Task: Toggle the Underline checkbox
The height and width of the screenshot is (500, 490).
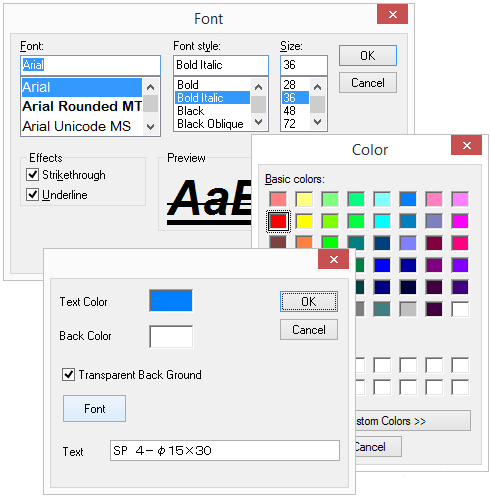Action: tap(32, 194)
